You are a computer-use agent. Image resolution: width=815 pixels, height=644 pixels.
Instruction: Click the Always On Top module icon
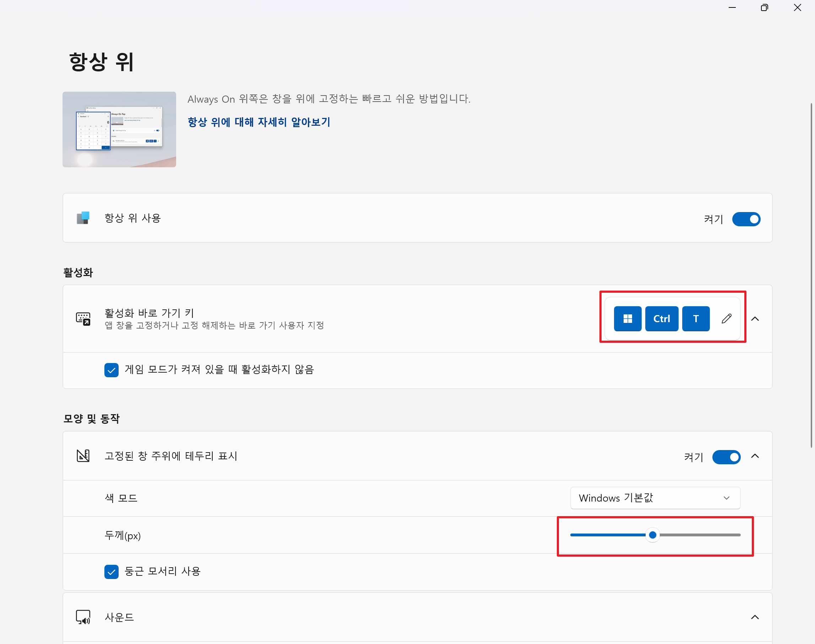[83, 218]
